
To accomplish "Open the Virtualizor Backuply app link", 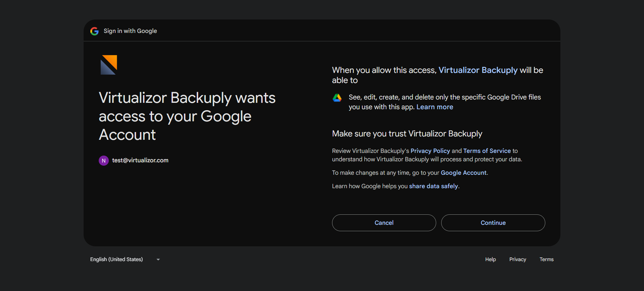I will click(478, 70).
